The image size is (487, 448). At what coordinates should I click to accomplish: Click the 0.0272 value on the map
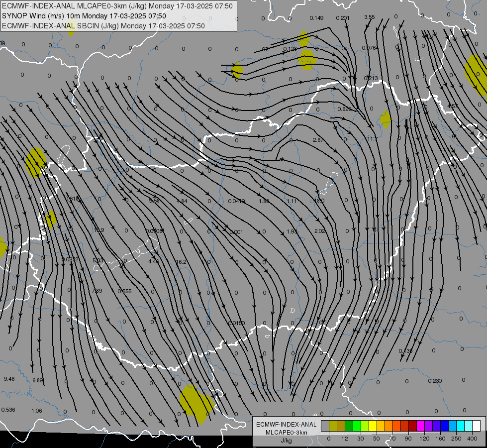pyautogui.click(x=70, y=259)
